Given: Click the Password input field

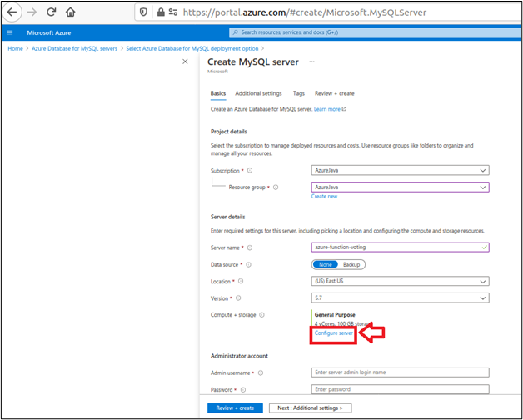Looking at the screenshot, I should pyautogui.click(x=401, y=389).
